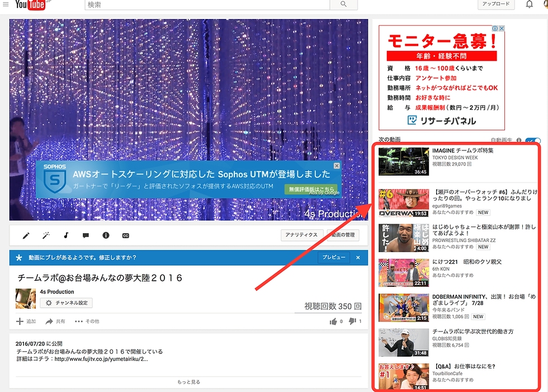The image size is (548, 392).
Task: Open the music note audio icon
Action: [x=66, y=235]
